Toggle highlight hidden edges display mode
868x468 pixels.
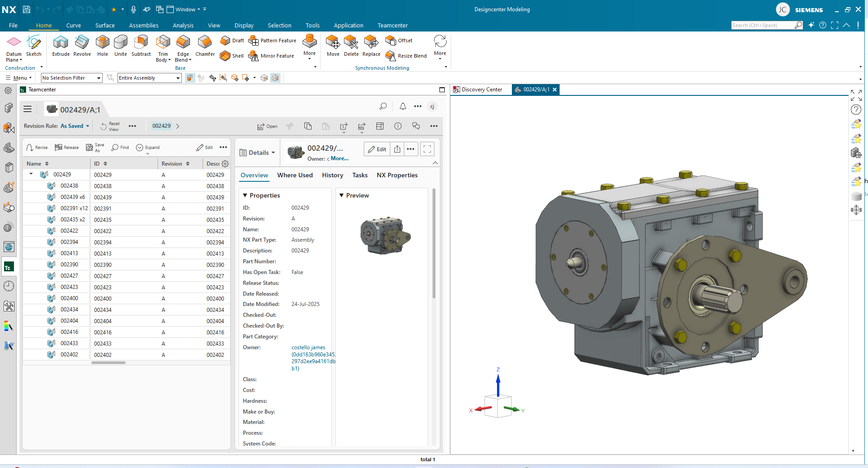265,77
